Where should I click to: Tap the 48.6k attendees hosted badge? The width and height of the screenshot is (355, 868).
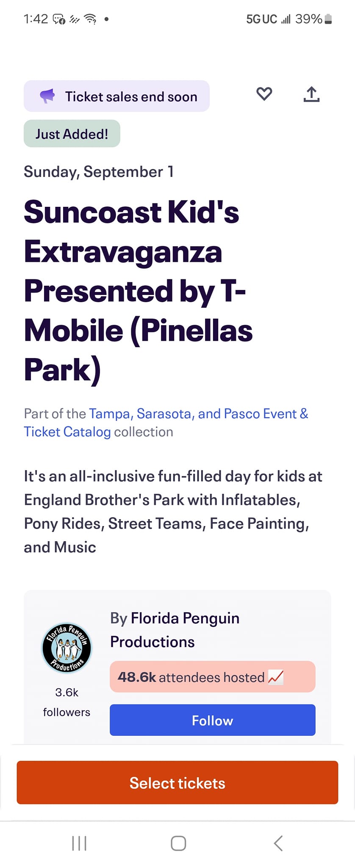pos(213,677)
